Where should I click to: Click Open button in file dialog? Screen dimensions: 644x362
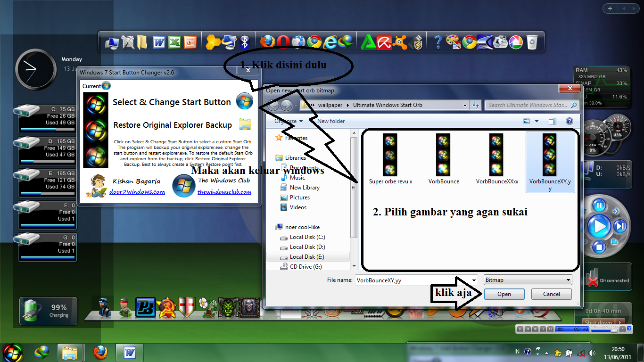tap(504, 294)
